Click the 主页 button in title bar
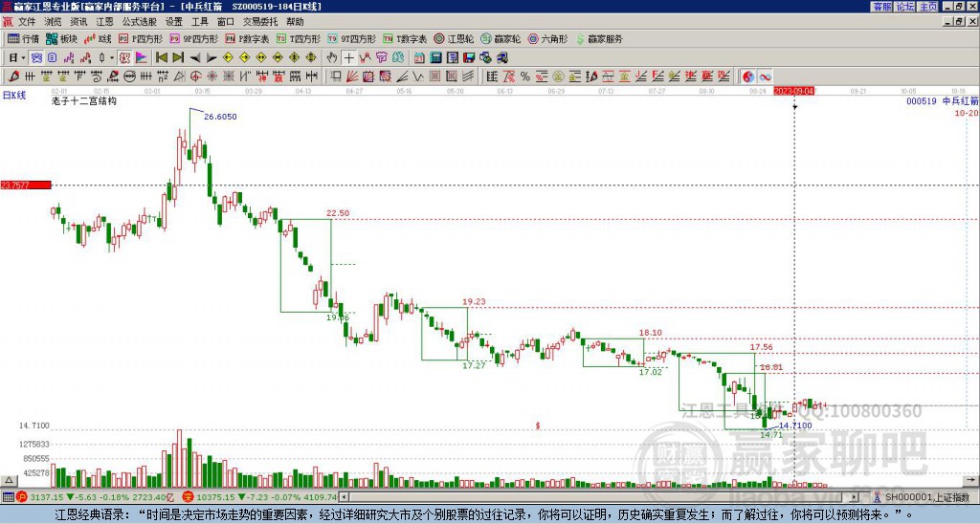This screenshot has width=980, height=524. click(928, 7)
